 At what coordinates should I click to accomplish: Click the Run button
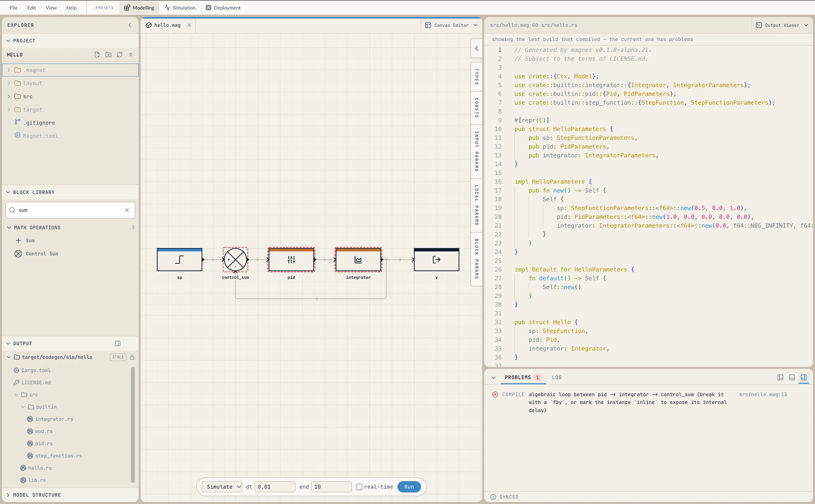[x=409, y=487]
